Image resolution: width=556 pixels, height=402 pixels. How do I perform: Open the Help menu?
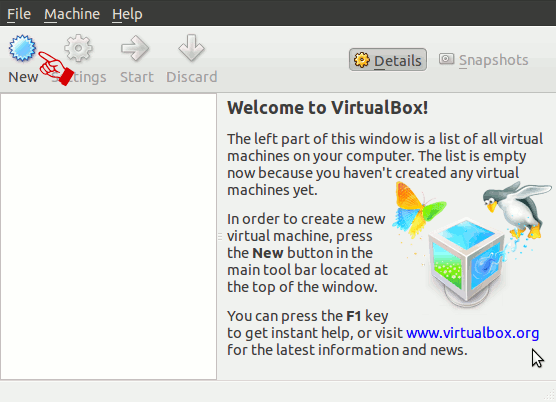coord(127,14)
